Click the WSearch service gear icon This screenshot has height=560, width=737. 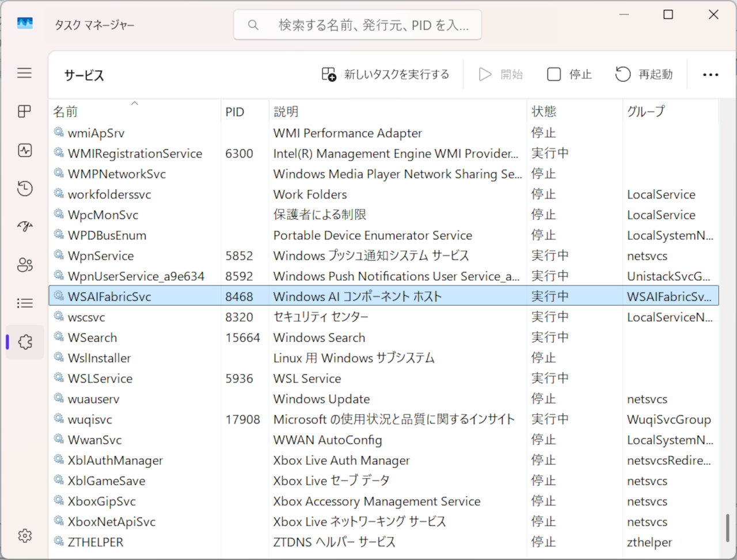point(59,336)
